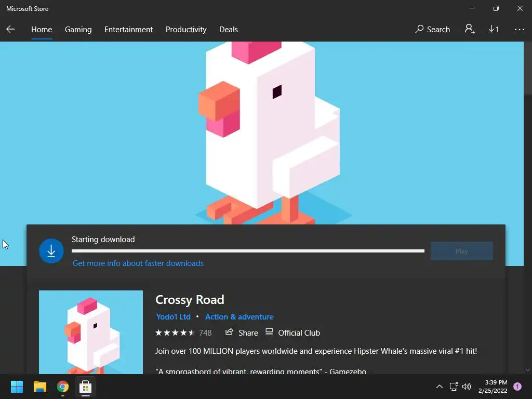Open the network tray icon
This screenshot has width=532, height=399.
(x=454, y=387)
